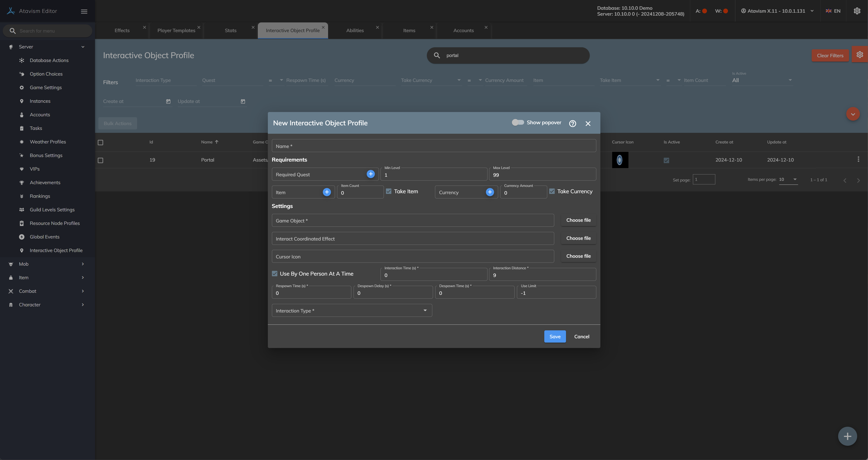
Task: Open the Interaction Type dropdown in the dialog
Action: (352, 310)
